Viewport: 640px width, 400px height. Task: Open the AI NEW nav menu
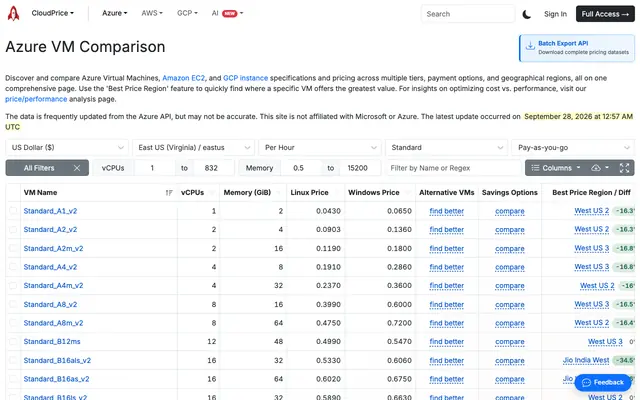point(227,13)
